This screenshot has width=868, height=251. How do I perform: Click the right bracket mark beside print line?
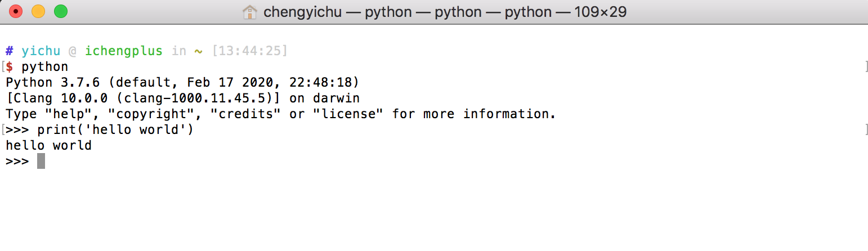coord(866,130)
